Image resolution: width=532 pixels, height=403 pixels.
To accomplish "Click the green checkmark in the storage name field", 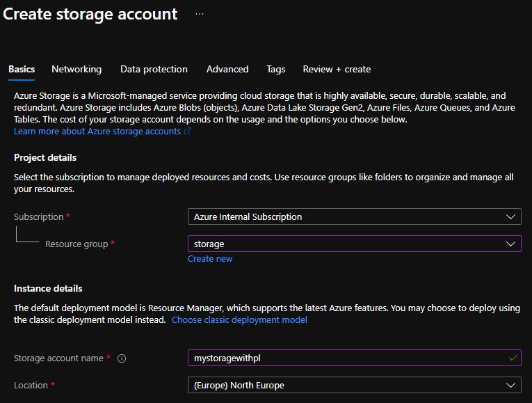I will 513,358.
